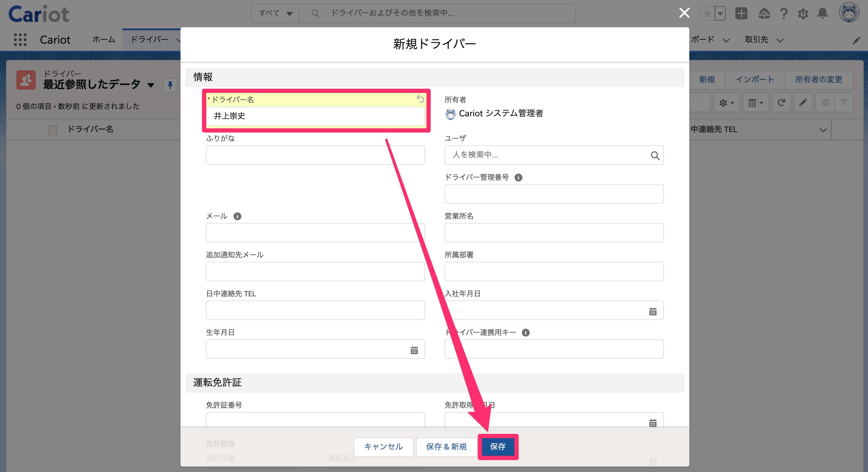Click the Cariot logo
Image resolution: width=868 pixels, height=472 pixels.
click(39, 14)
